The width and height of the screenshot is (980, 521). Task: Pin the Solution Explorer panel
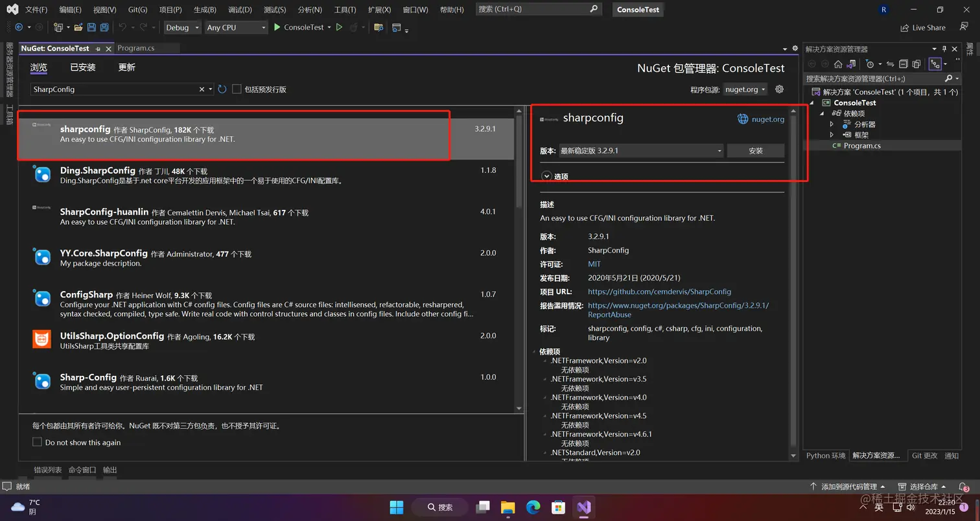(945, 49)
